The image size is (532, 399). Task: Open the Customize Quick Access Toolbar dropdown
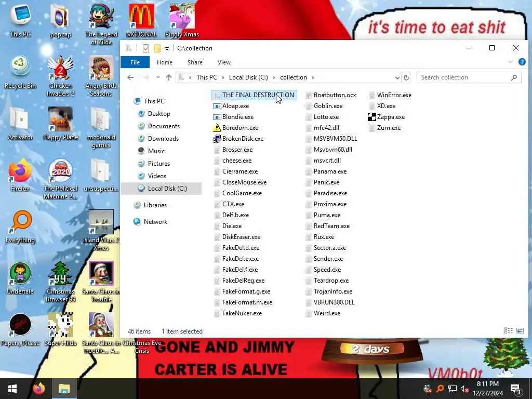point(167,48)
